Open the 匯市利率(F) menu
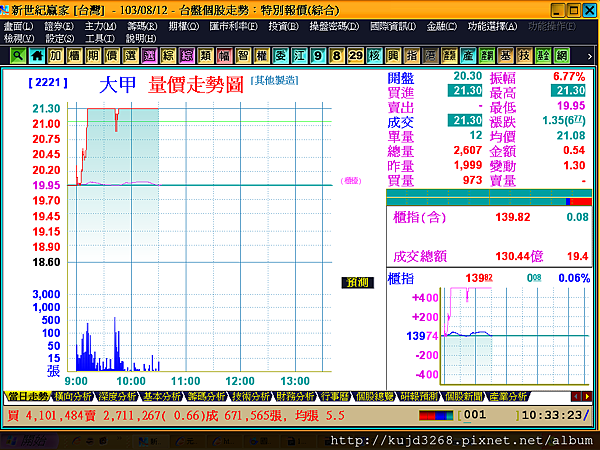This screenshot has height=450, width=600. pos(233,26)
